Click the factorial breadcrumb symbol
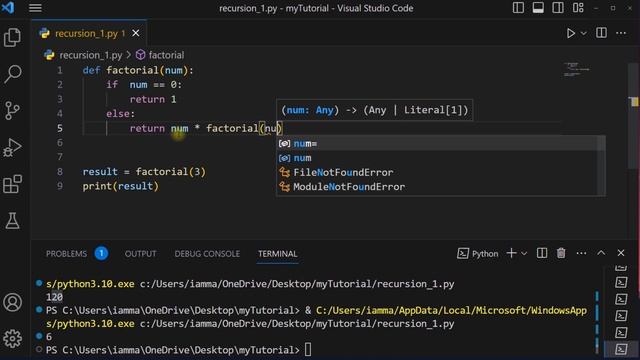This screenshot has height=360, width=640. click(x=166, y=55)
